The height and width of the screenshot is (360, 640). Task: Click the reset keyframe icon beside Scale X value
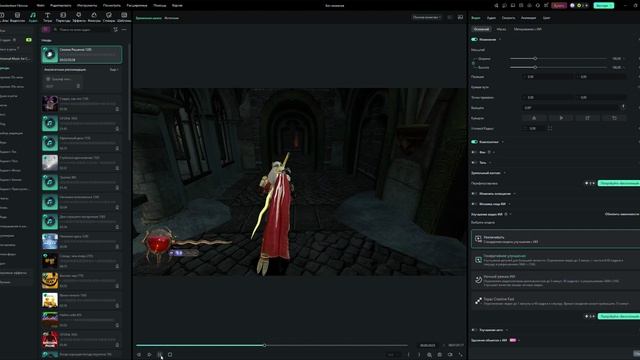(638, 59)
